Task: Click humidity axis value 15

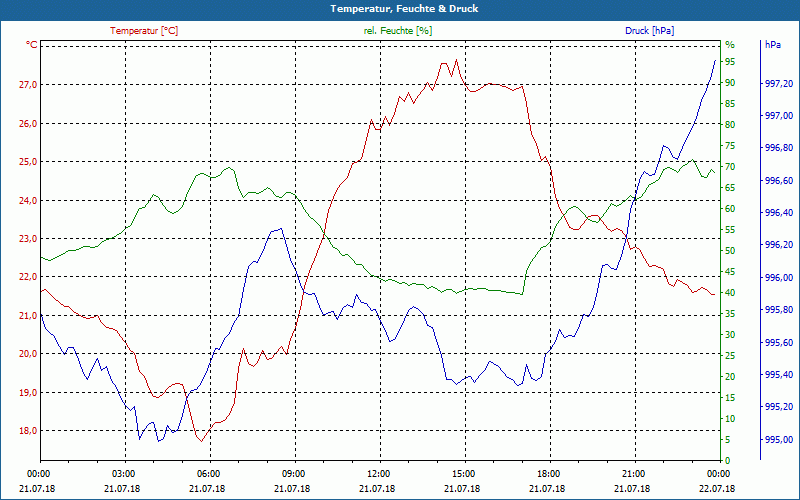Action: pyautogui.click(x=730, y=397)
